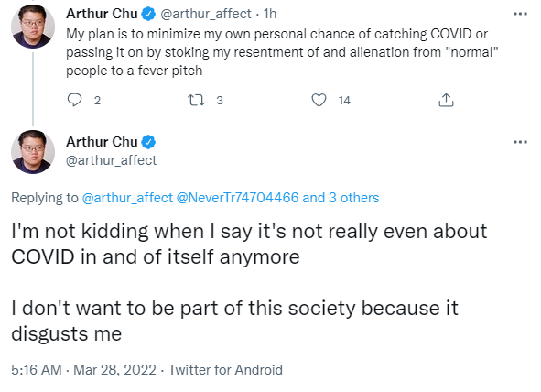This screenshot has height=392, width=541.
Task: Click the 5:16 AM · Mar 28, 2022 timestamp
Action: (x=83, y=370)
